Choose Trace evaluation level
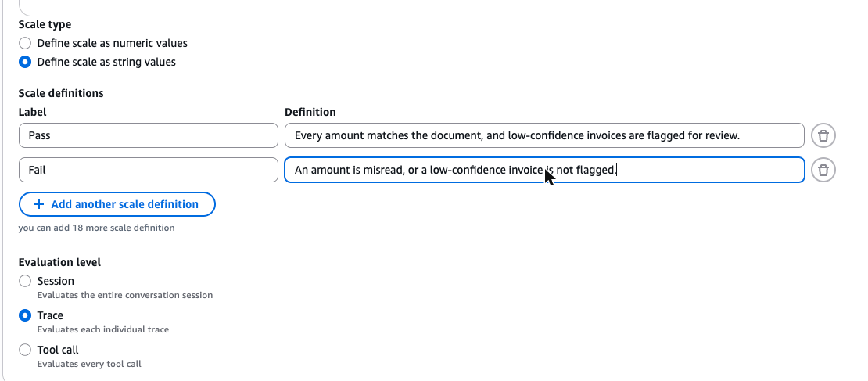868x381 pixels. pyautogui.click(x=25, y=315)
